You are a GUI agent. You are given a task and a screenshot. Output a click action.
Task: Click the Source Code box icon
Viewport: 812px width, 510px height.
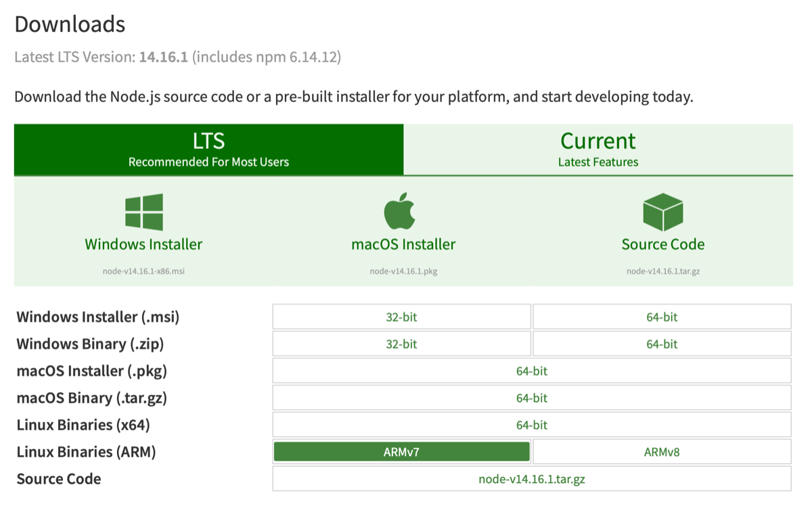coord(662,212)
